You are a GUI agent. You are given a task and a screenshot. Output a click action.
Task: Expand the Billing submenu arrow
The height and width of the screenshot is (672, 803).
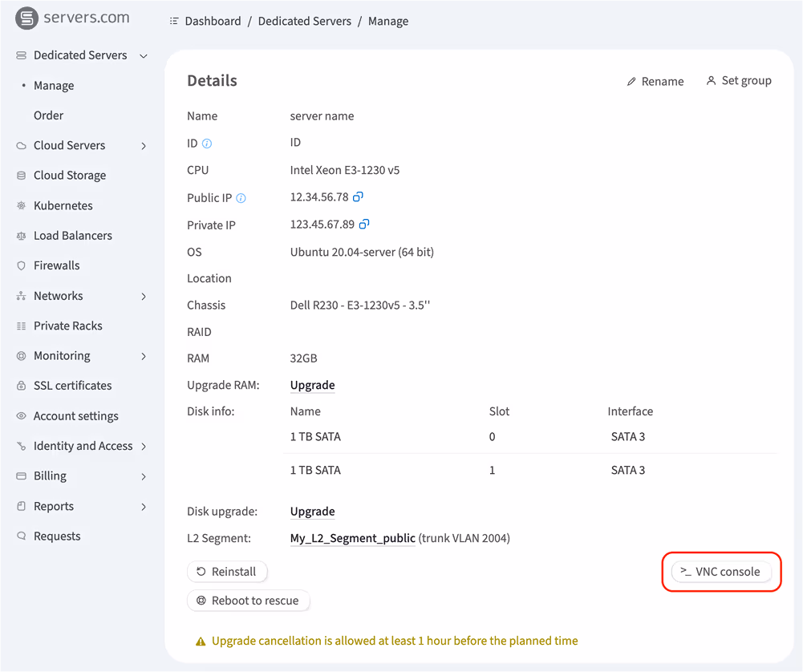(144, 476)
